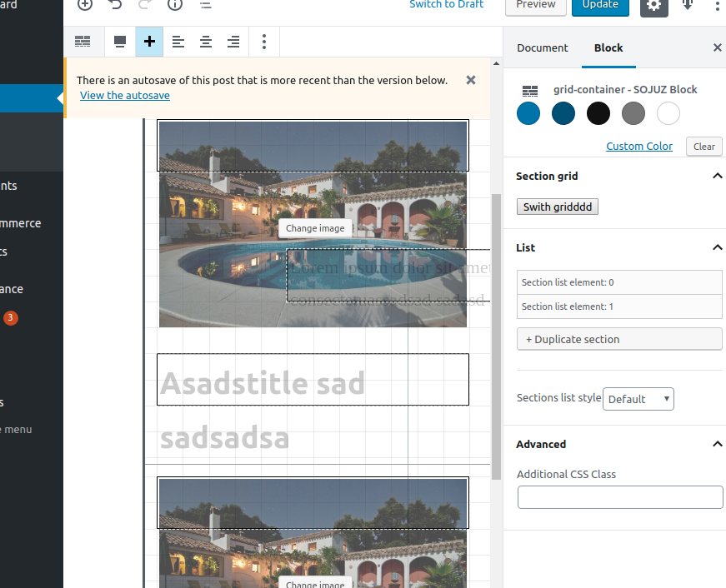The image size is (726, 588).
Task: Click + Duplicate section button
Action: pos(619,339)
